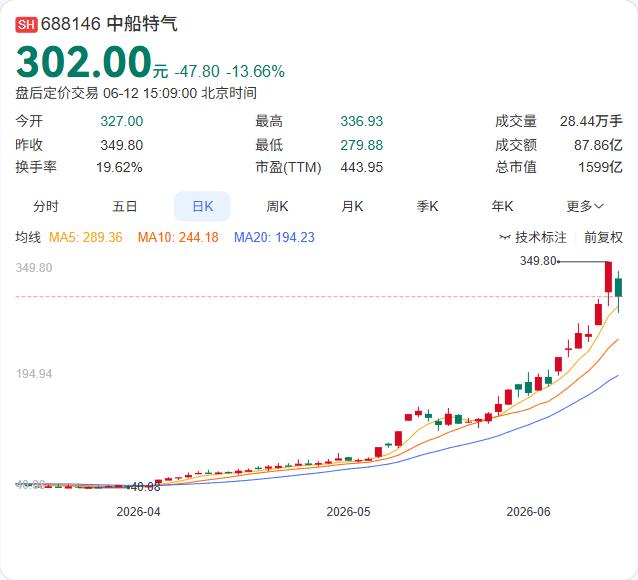Click the stock name 688146 中船特气
Viewport: 638px width, 580px height.
[x=109, y=24]
